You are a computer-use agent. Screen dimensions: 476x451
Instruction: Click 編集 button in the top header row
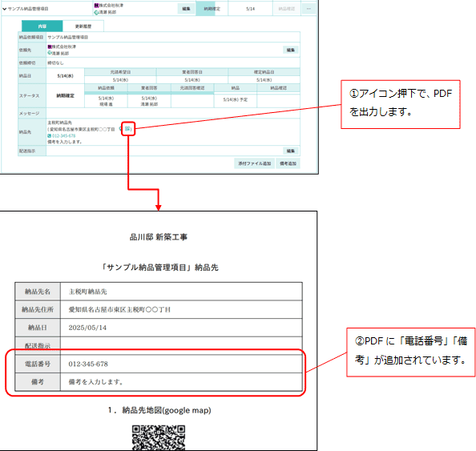(x=186, y=9)
